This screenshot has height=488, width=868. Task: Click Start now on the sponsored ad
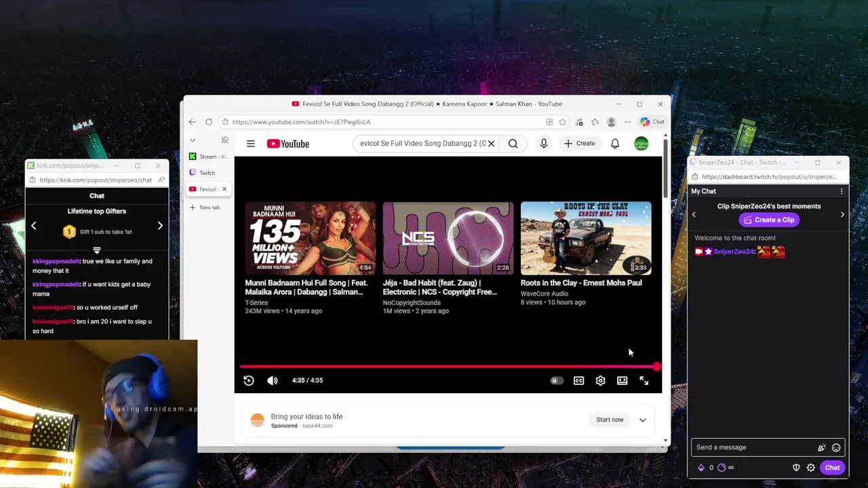tap(610, 420)
